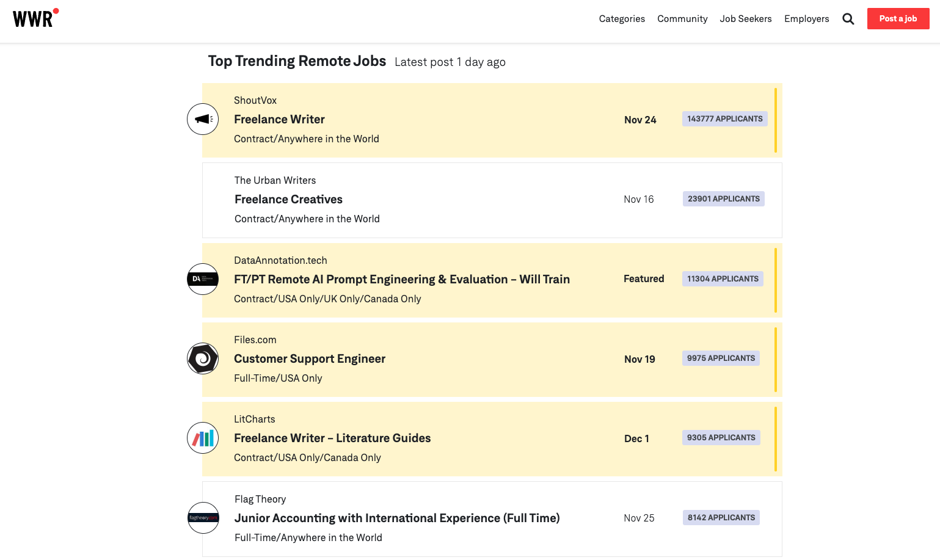
Task: Click the 143777 APPLICANTS badge
Action: pos(724,118)
